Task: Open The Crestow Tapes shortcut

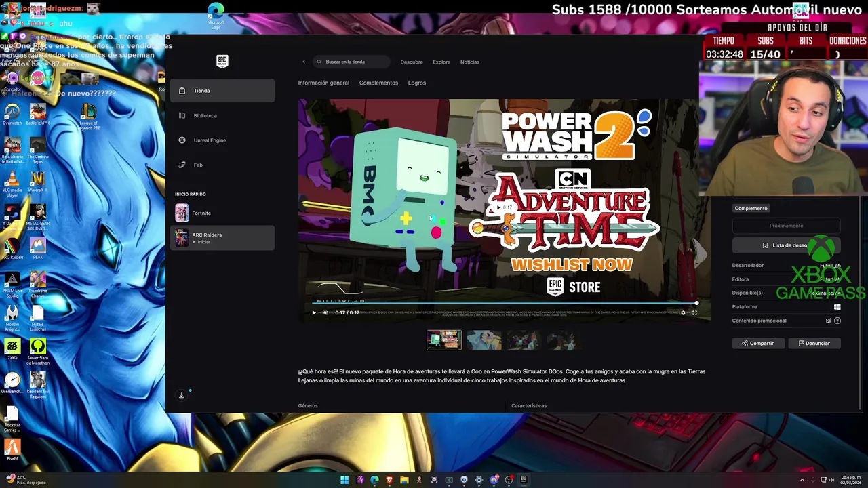Action: coord(38,150)
